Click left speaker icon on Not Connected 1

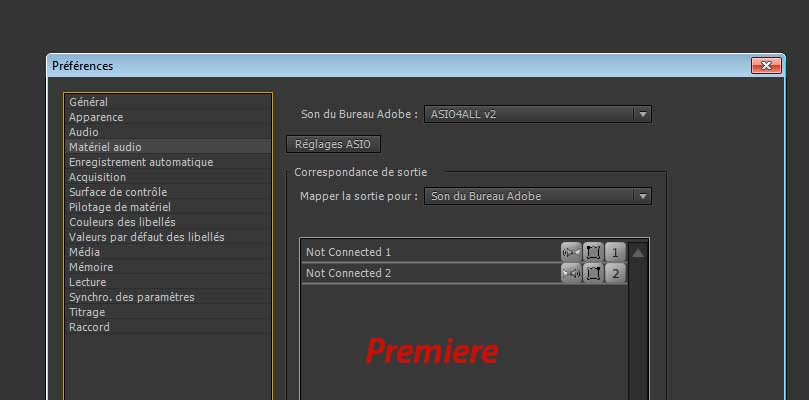coord(571,252)
